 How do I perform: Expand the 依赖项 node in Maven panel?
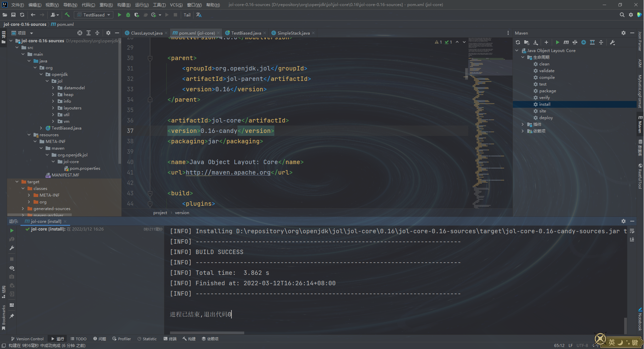523,131
